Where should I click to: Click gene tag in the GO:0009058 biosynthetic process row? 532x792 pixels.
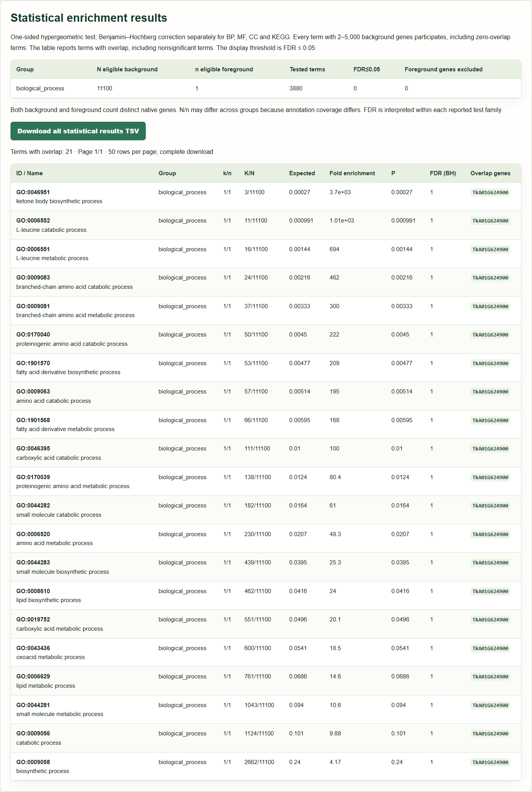point(490,762)
